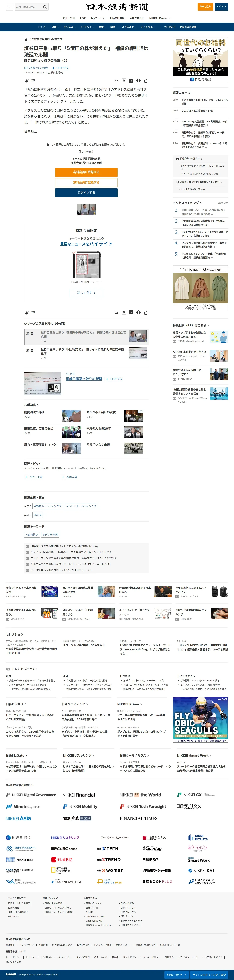Image resolution: width=234 pixels, height=980 pixels.
Task: Open the NIKKEI Asia logo link
Action: (x=18, y=818)
